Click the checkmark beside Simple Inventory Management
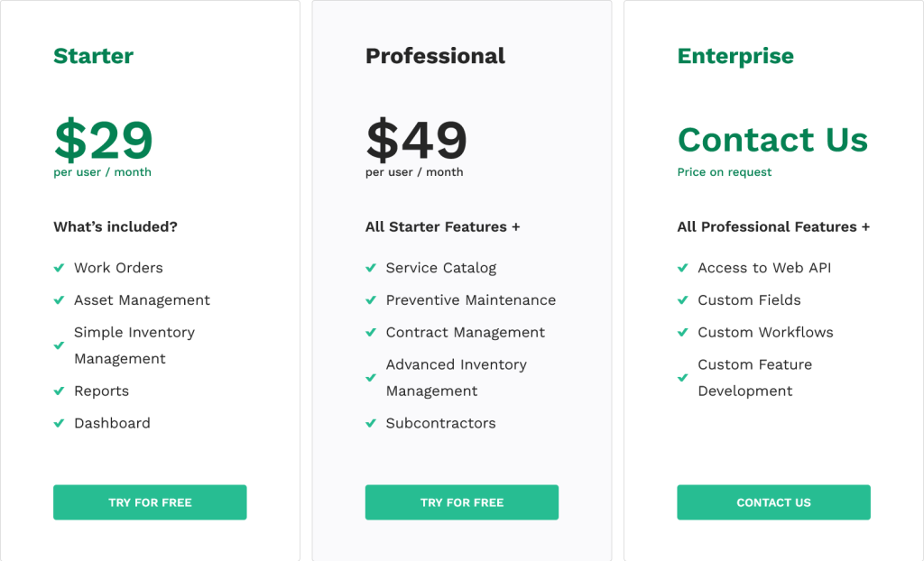The image size is (924, 561). (59, 345)
